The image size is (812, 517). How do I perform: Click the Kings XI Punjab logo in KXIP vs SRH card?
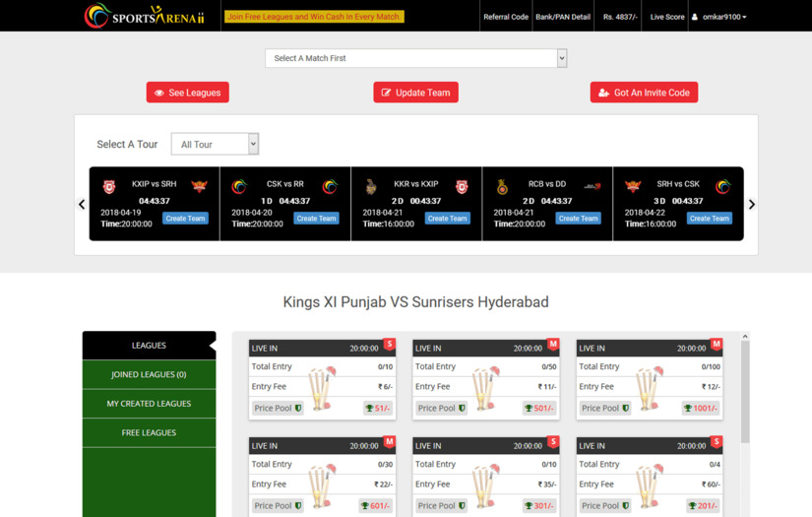tap(108, 186)
